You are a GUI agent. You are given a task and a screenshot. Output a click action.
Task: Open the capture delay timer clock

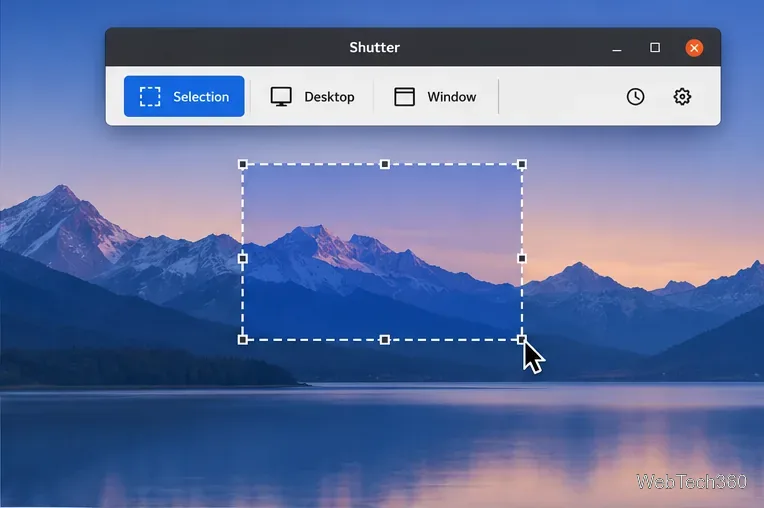tap(635, 96)
